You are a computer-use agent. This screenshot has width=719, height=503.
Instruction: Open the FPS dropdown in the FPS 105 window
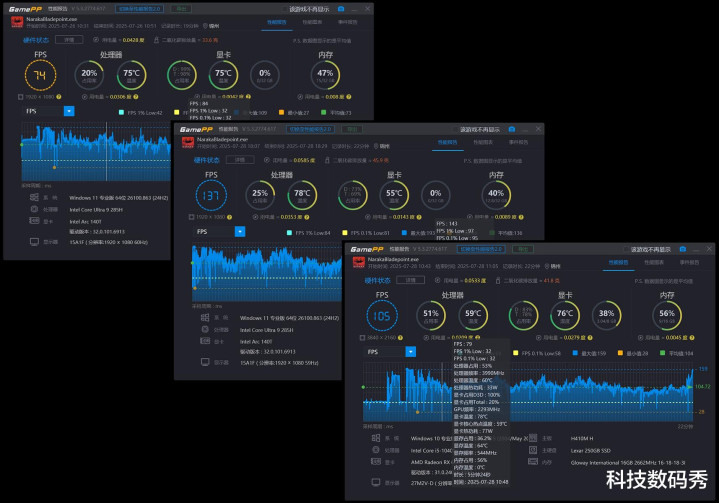[x=411, y=352]
